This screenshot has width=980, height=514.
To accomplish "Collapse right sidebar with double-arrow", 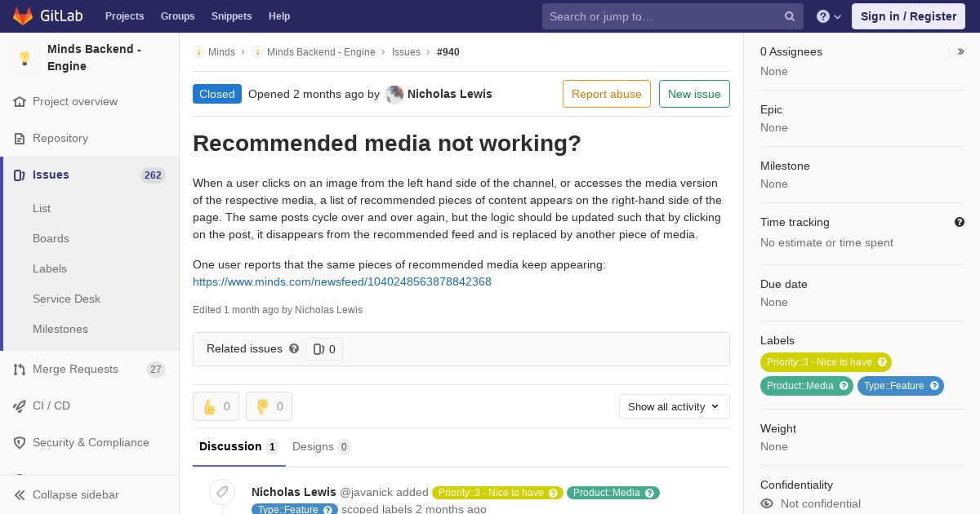I will click(x=960, y=51).
